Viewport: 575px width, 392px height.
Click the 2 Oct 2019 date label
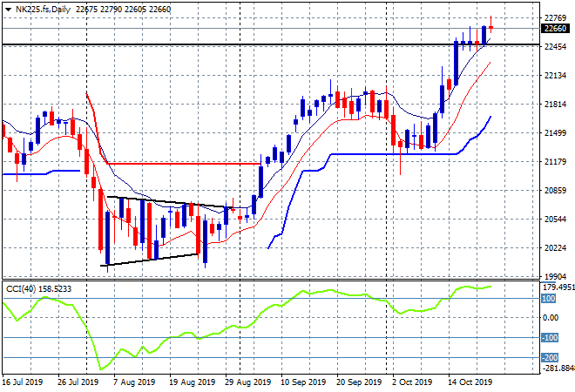(x=412, y=382)
